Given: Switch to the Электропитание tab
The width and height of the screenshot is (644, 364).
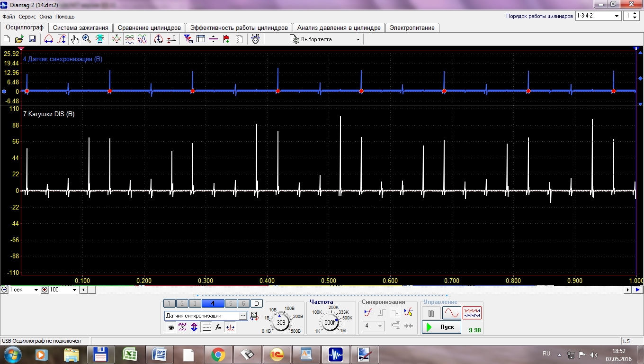Looking at the screenshot, I should tap(412, 27).
